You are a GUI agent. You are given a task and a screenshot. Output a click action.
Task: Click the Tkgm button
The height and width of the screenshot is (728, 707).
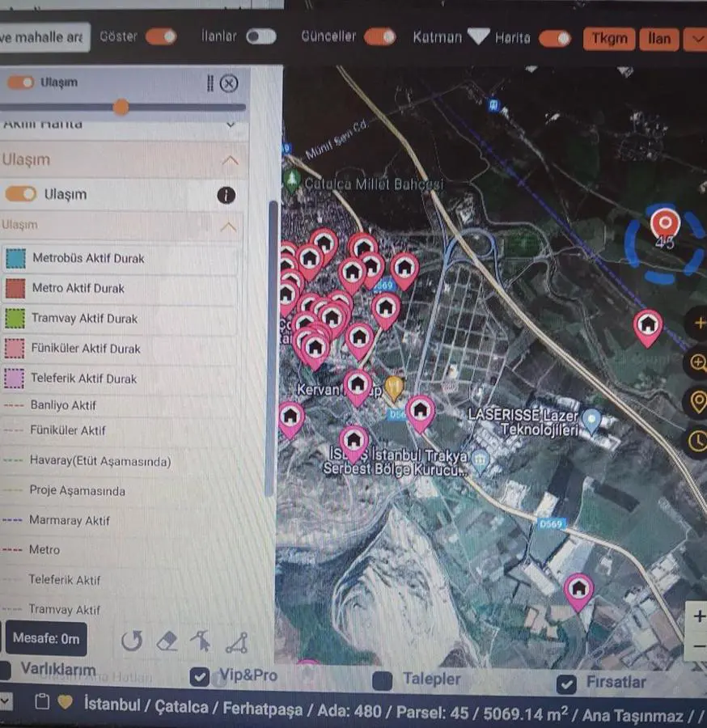(x=609, y=39)
